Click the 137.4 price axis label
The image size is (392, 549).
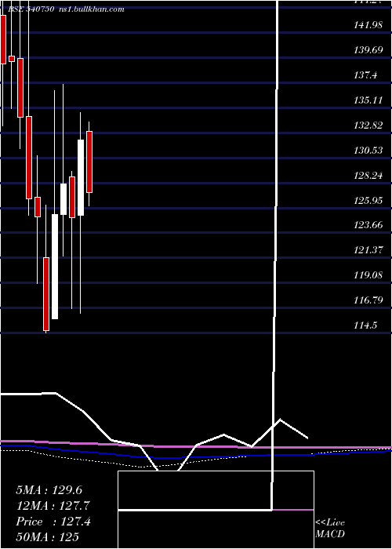(x=365, y=75)
